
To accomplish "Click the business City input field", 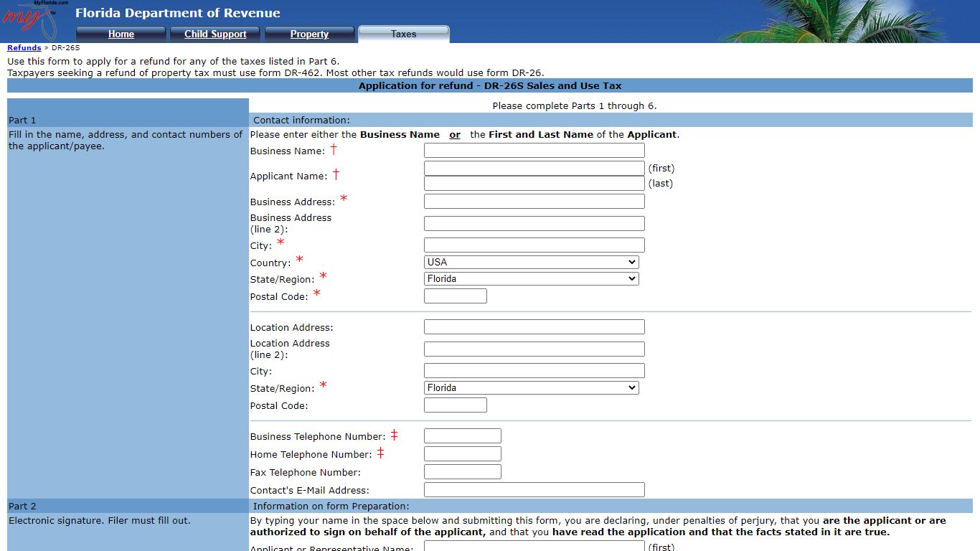I will coord(534,245).
